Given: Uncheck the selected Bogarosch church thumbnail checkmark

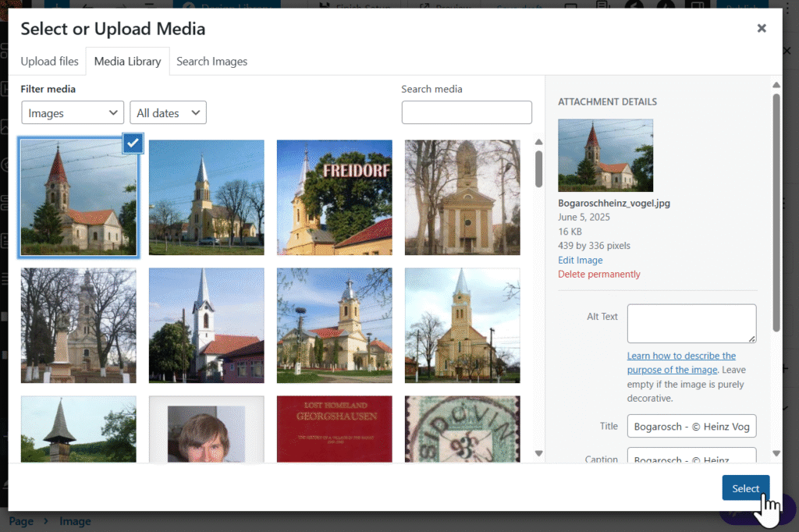Looking at the screenshot, I should coord(133,144).
